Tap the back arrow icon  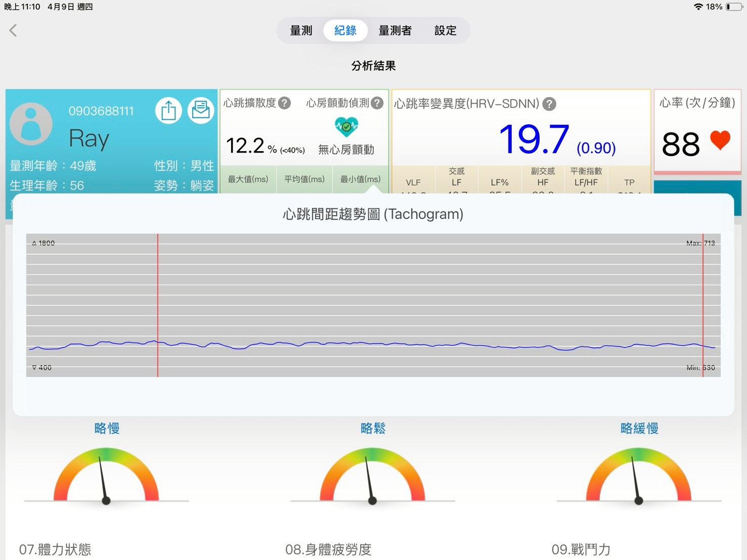pos(13,30)
